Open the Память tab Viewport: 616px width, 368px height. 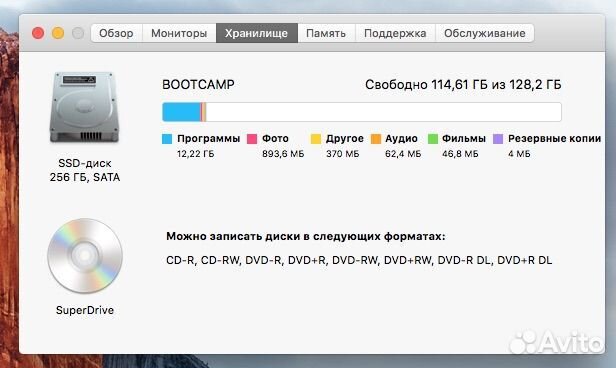point(326,33)
